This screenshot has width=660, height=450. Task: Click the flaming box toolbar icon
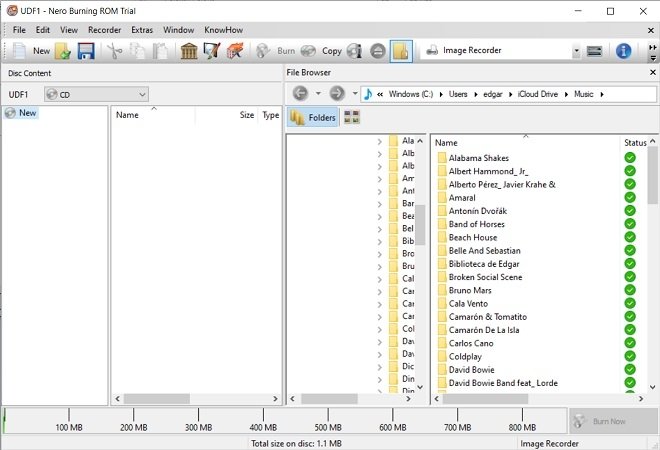pyautogui.click(x=235, y=51)
